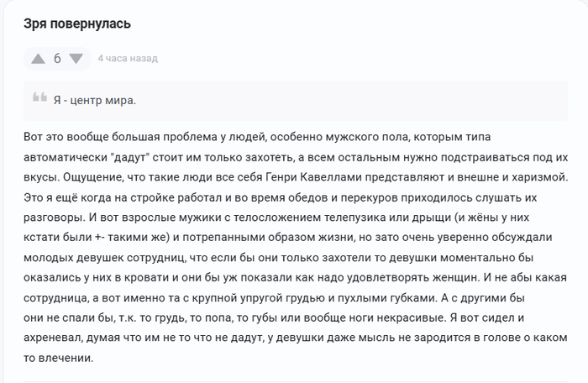Click the grey quote block background

click(296, 101)
